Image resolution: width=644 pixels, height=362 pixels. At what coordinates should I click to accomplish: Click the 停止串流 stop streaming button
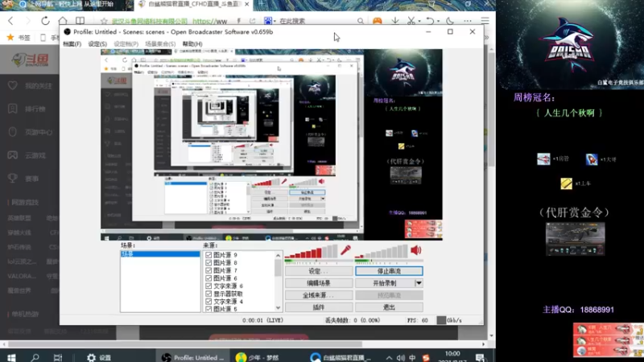389,271
